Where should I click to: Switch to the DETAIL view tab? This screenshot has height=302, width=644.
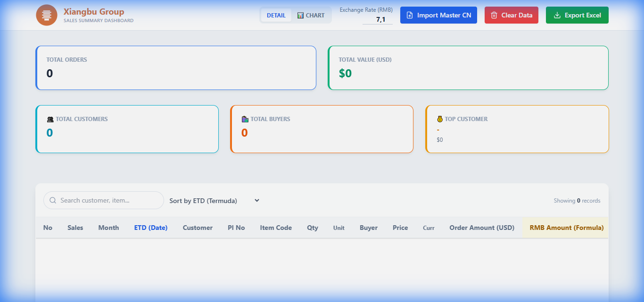coord(276,15)
